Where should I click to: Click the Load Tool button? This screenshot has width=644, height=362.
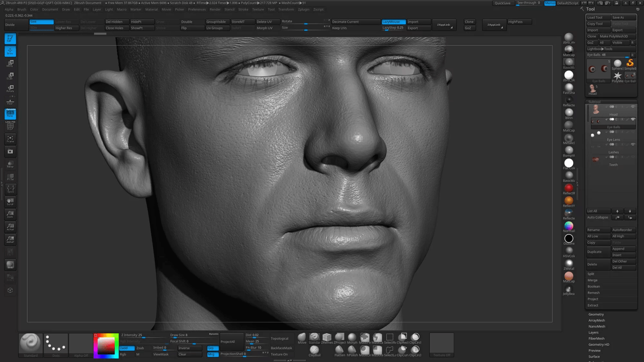[598, 17]
